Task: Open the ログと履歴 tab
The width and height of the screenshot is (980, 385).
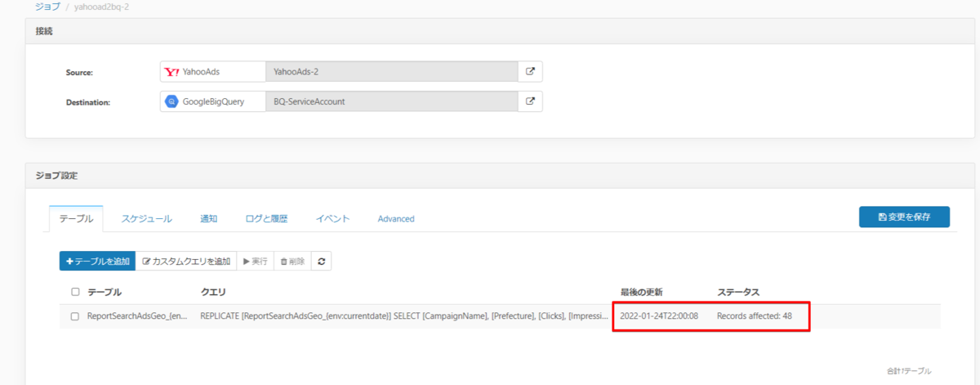Action: click(x=266, y=218)
